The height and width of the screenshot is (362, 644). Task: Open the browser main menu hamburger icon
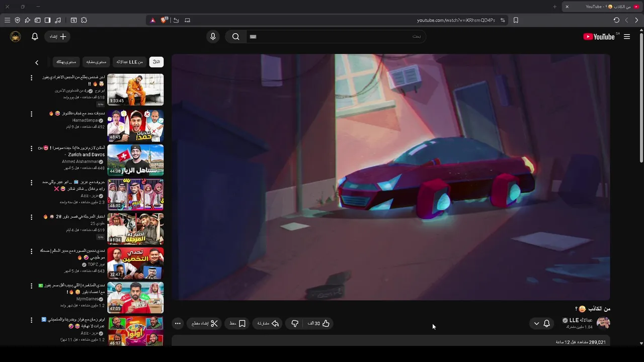pyautogui.click(x=7, y=20)
